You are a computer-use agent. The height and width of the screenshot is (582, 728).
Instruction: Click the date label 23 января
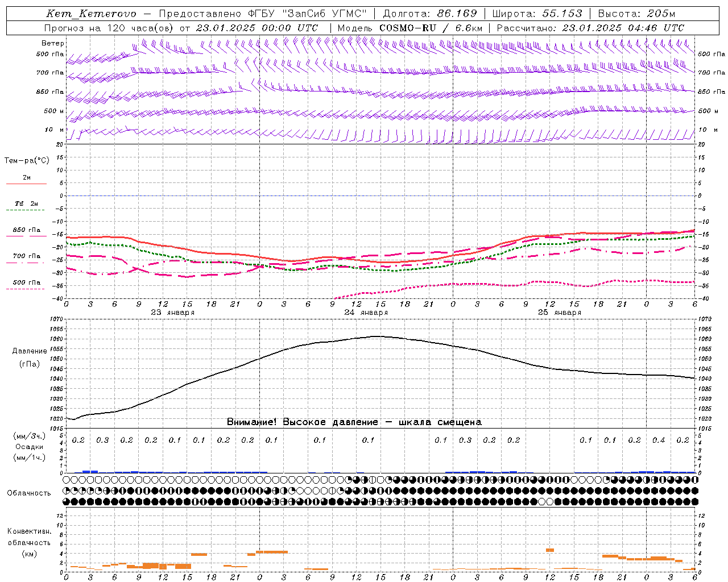(x=172, y=313)
